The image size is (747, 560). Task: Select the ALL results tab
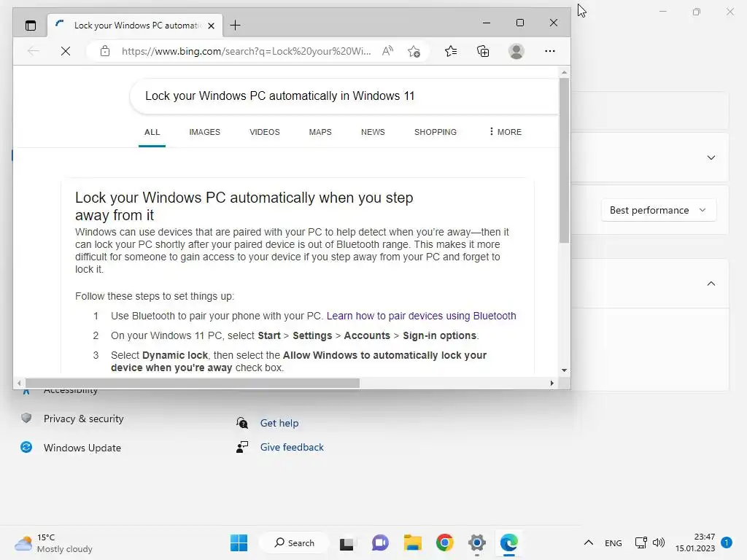pos(152,132)
